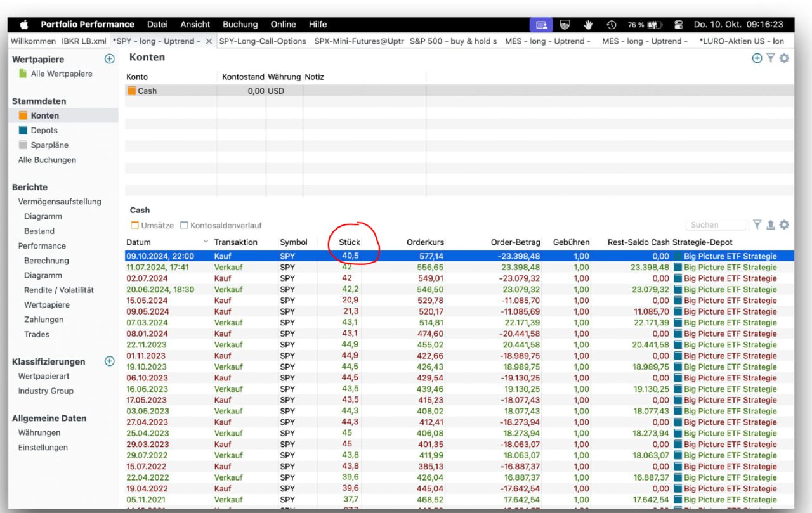812x513 pixels.
Task: Open Konten view settings gear
Action: pos(784,58)
